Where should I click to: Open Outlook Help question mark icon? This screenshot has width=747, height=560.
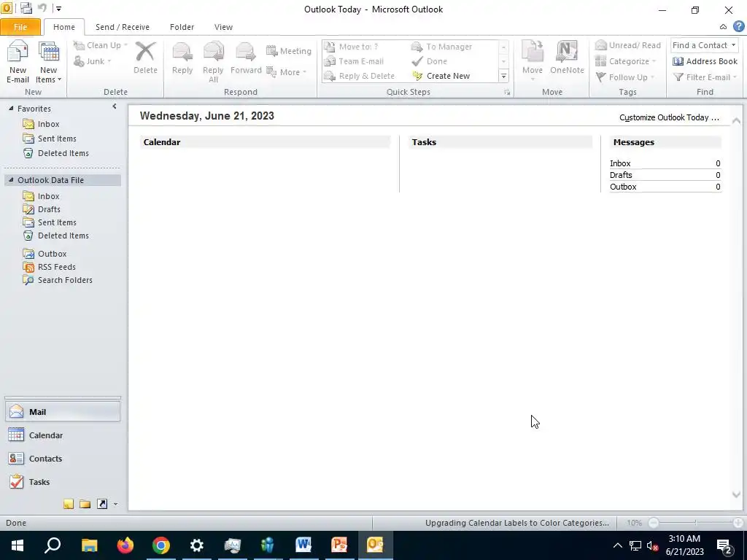[x=738, y=27]
